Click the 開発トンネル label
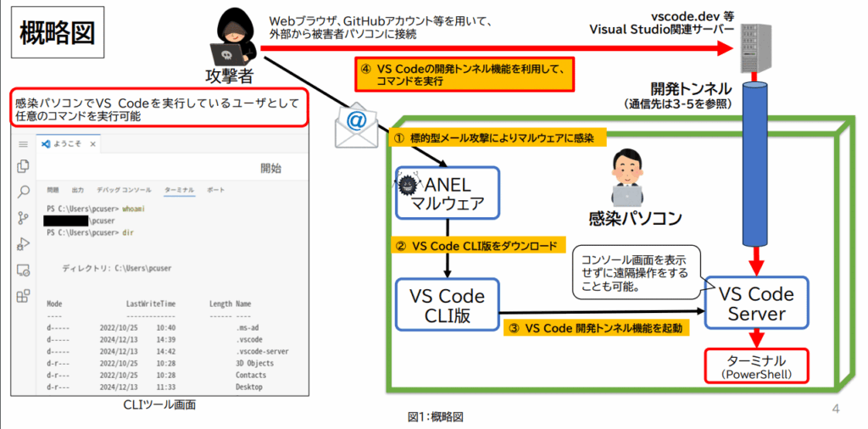The width and height of the screenshot is (868, 429). (692, 88)
